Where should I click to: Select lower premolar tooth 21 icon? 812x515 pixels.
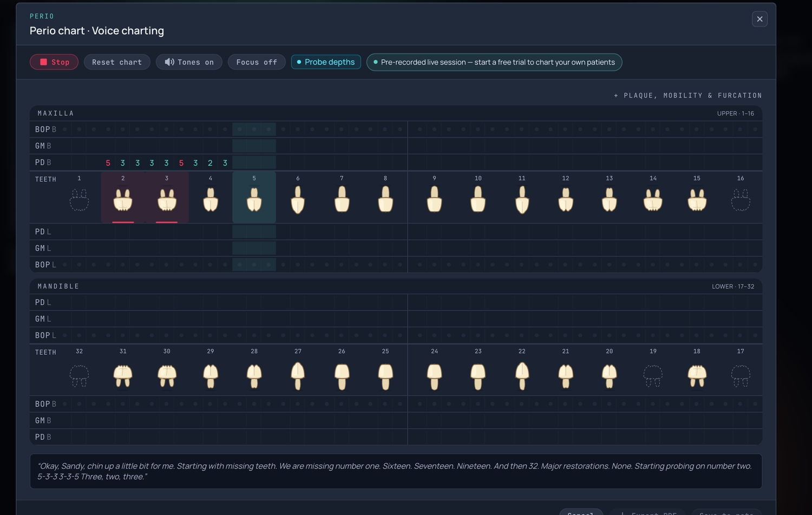click(x=566, y=376)
